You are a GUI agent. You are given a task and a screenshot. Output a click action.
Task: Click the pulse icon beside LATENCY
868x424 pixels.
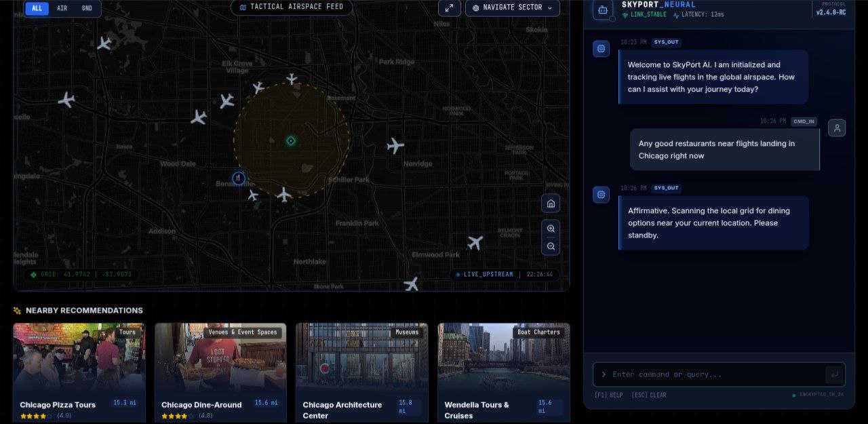676,15
